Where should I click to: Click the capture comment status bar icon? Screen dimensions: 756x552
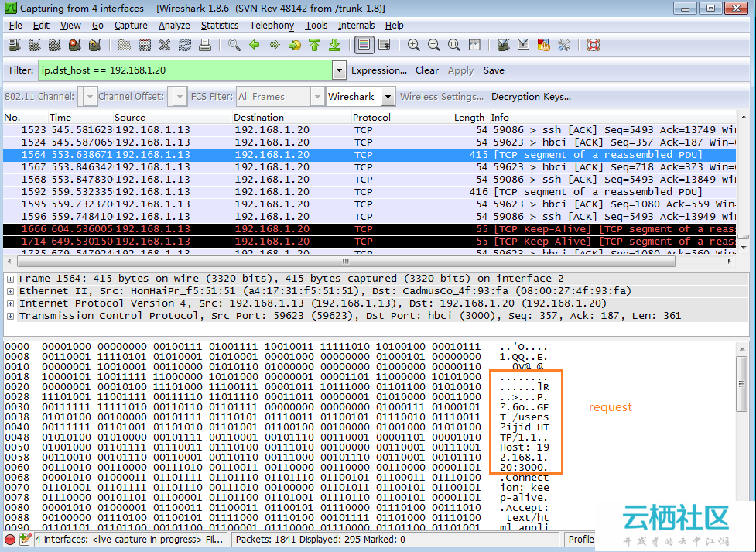coord(25,540)
